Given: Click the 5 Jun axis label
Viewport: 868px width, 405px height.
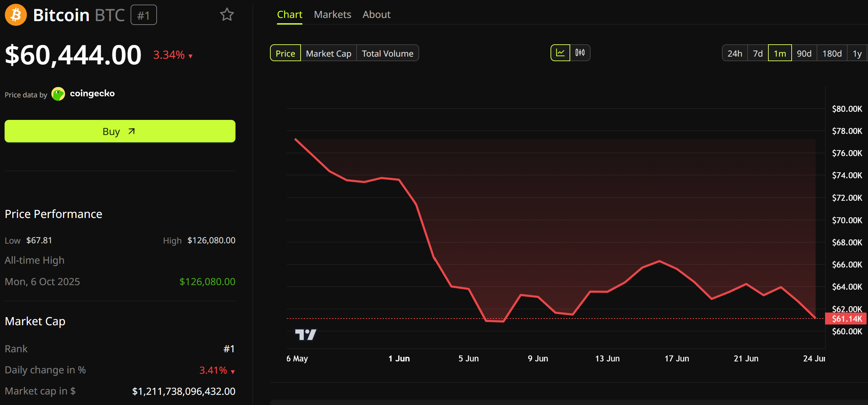Looking at the screenshot, I should [x=468, y=359].
